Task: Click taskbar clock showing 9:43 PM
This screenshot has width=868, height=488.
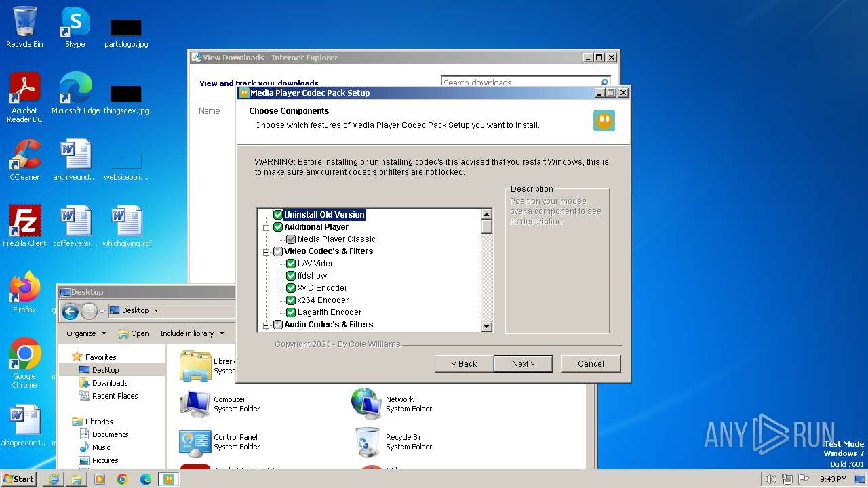Action: click(833, 479)
